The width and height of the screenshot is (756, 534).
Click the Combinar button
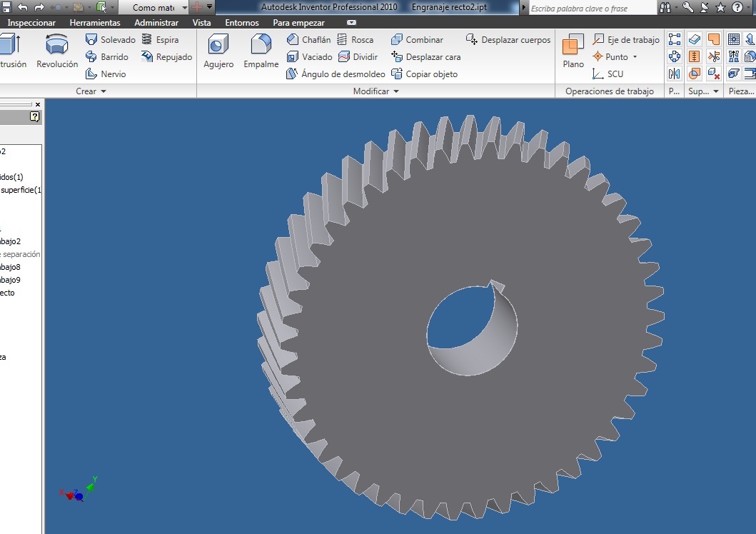click(x=417, y=40)
